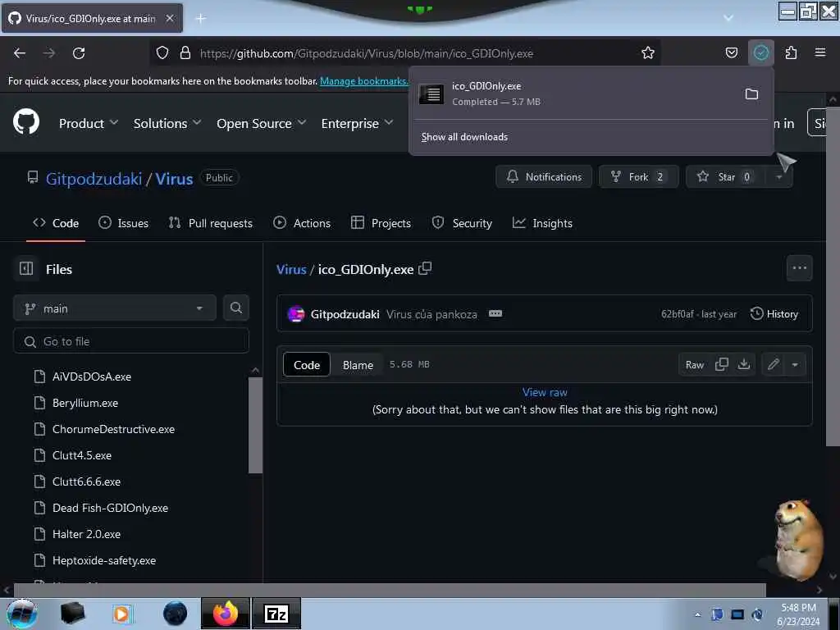Image resolution: width=840 pixels, height=630 pixels.
Task: Close the Virus/ico_GDIOnly.exe tab
Action: click(170, 18)
